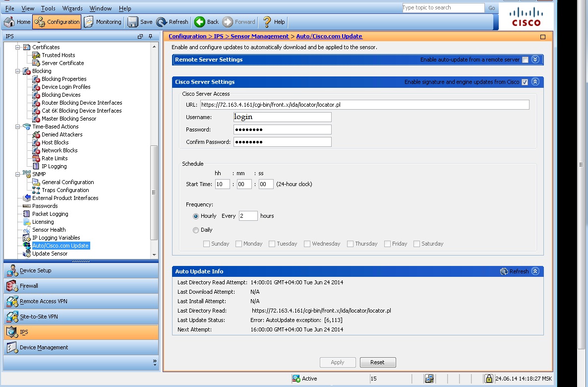Click the Refresh toolbar icon
588x387 pixels.
click(162, 22)
